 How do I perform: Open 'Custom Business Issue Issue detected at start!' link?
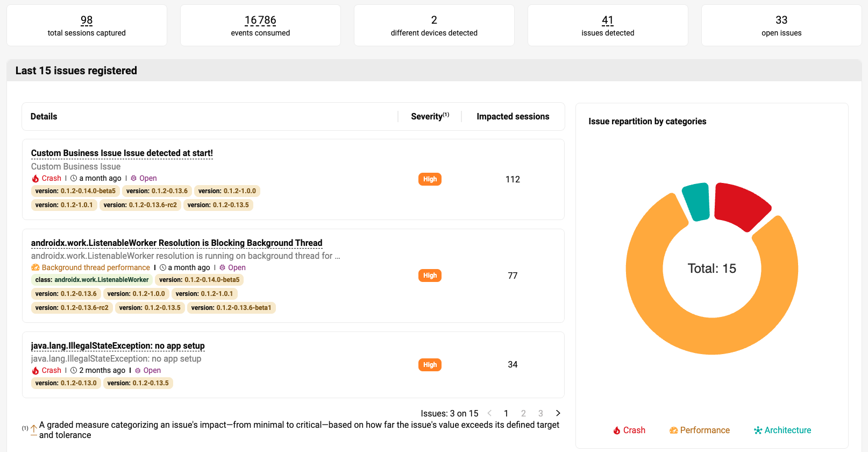122,153
